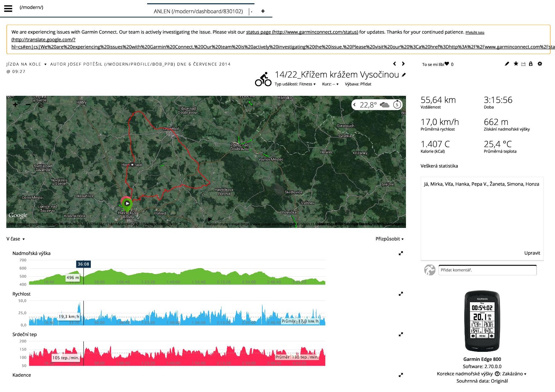Open the 'Přizpůsobit' charts dropdown
The width and height of the screenshot is (555, 392).
click(389, 239)
